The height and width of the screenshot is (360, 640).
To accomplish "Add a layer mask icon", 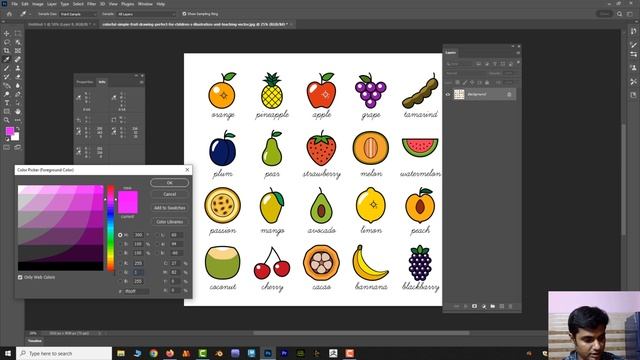I will click(x=474, y=306).
